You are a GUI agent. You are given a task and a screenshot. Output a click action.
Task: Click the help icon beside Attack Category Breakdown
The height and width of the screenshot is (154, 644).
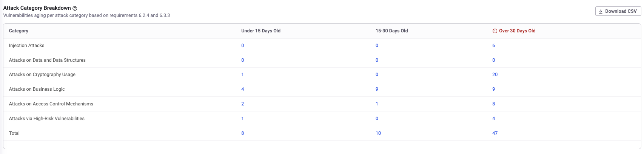(75, 8)
